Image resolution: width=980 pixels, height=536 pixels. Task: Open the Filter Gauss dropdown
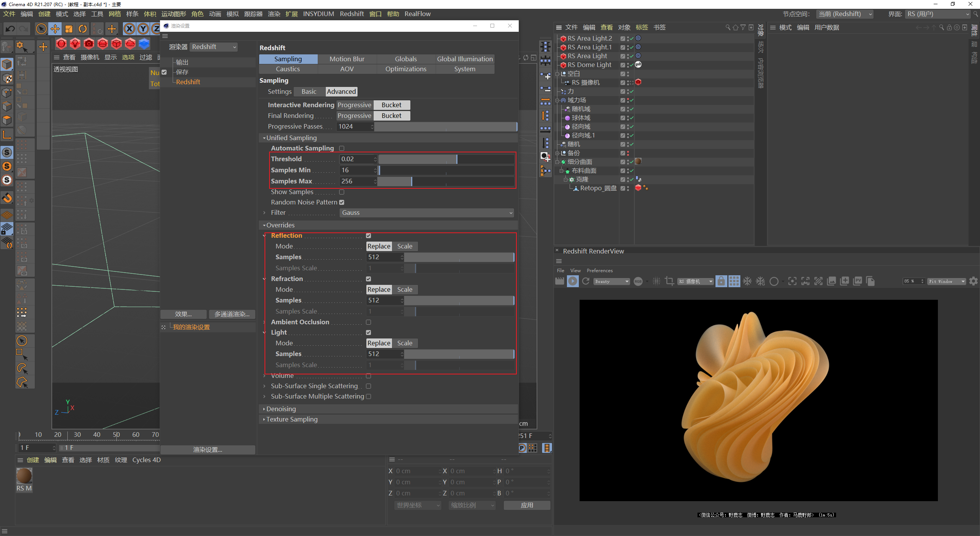[x=426, y=212]
